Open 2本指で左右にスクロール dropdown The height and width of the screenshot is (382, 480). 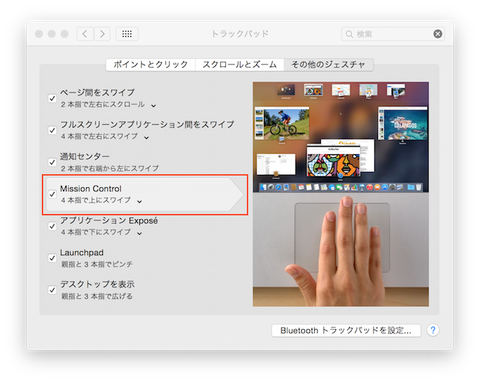108,105
